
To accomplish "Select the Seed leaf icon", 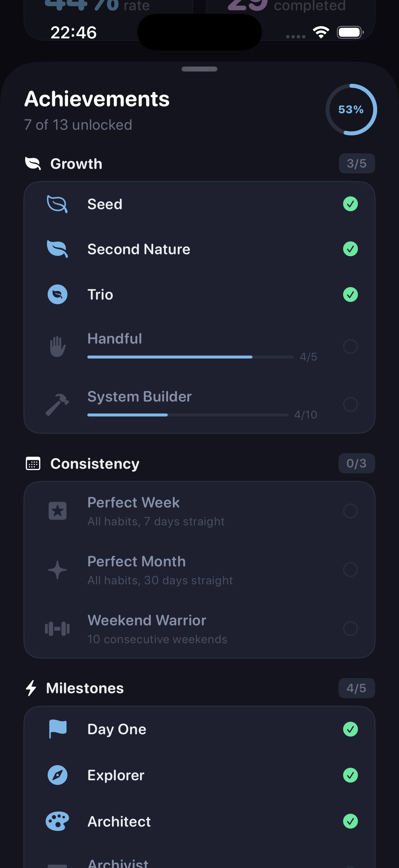I will [x=57, y=204].
